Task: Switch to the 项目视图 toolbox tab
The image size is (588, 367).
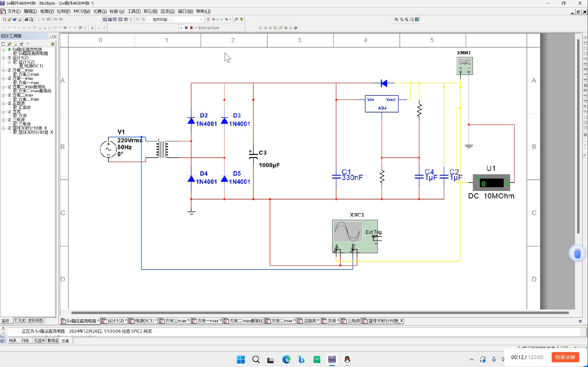Action: tap(35, 320)
